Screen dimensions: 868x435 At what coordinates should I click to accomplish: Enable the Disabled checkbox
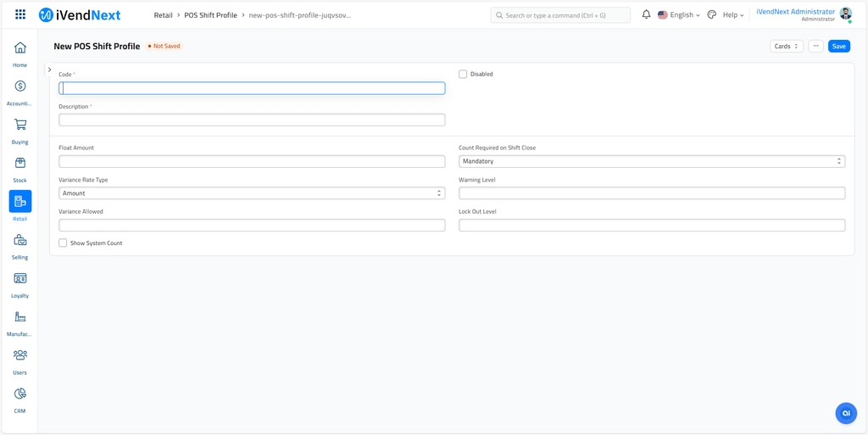[463, 75]
